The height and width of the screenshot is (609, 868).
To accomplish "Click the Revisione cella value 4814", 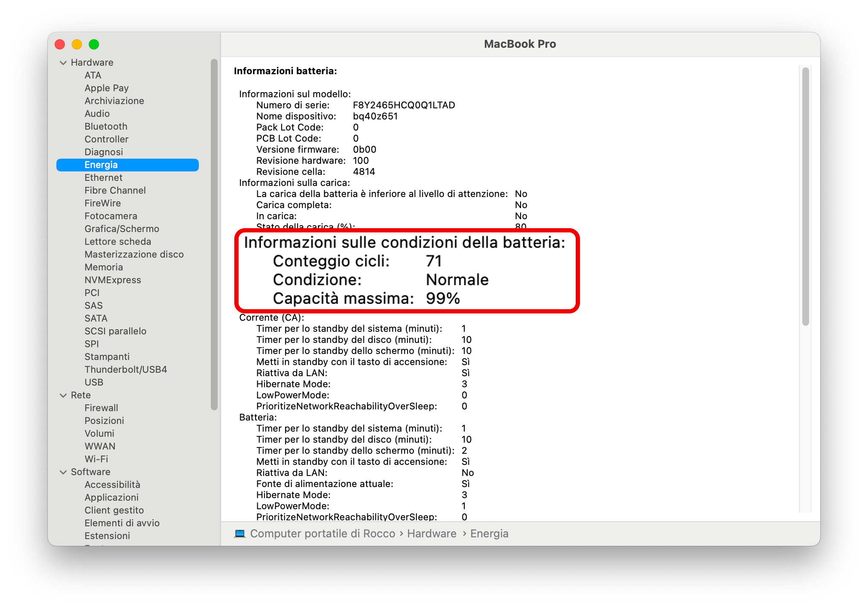I will coord(364,172).
